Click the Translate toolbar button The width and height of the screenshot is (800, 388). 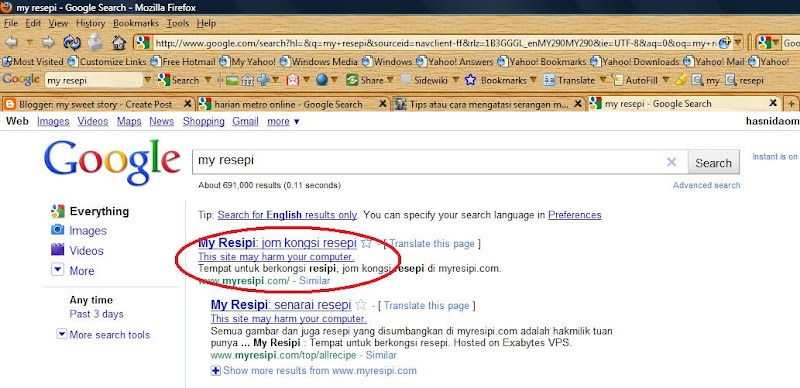pyautogui.click(x=569, y=80)
